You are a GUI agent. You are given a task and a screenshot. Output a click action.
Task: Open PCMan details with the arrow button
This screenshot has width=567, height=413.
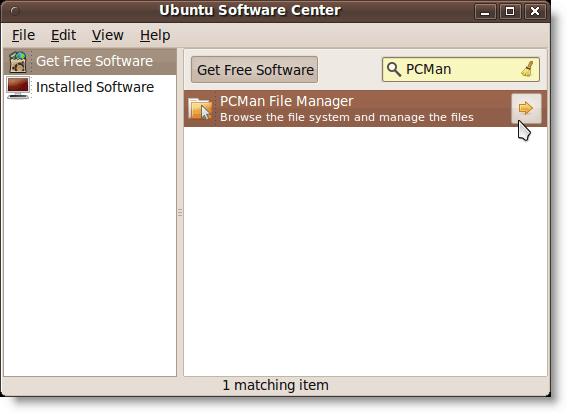526,108
